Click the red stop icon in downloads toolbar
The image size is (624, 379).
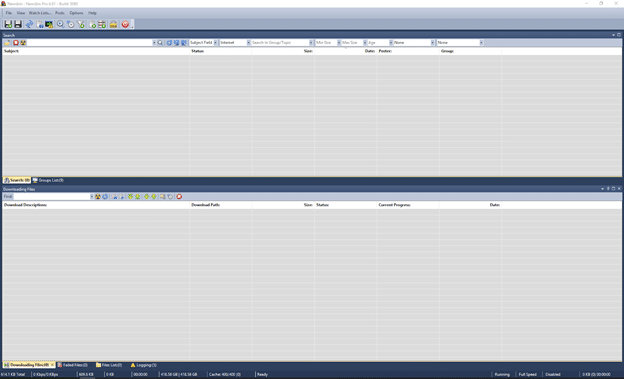click(x=179, y=197)
